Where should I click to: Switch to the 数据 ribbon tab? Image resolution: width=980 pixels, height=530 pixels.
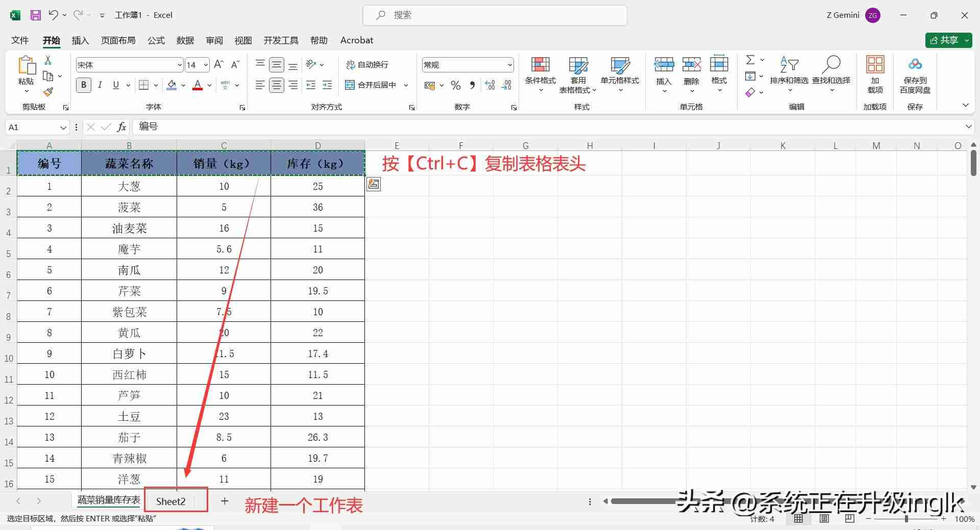click(x=185, y=40)
